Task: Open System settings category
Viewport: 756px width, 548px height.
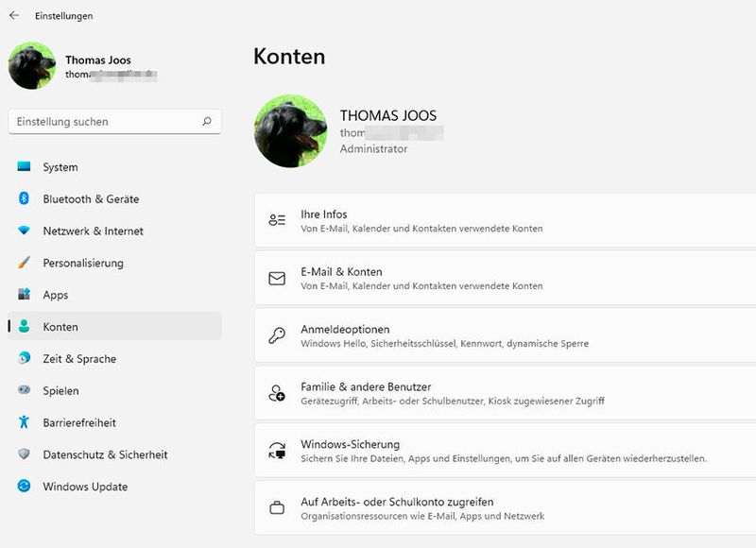Action: pos(114,166)
